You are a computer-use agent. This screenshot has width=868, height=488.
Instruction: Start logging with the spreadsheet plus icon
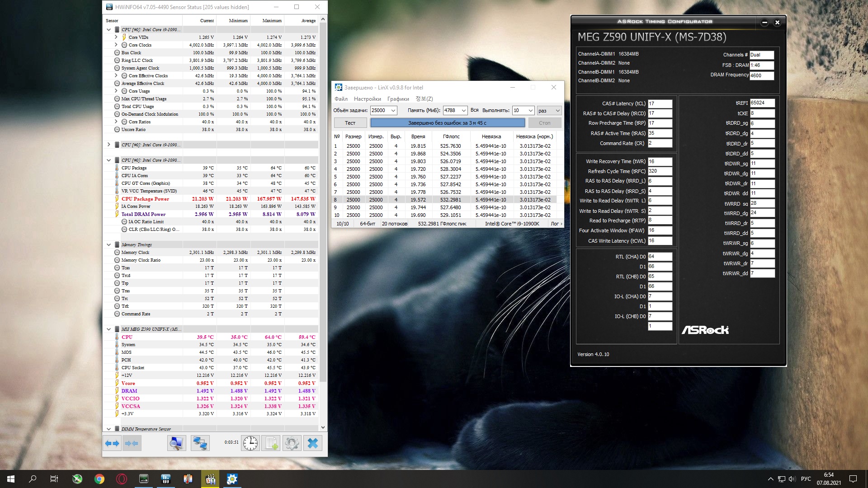[271, 444]
